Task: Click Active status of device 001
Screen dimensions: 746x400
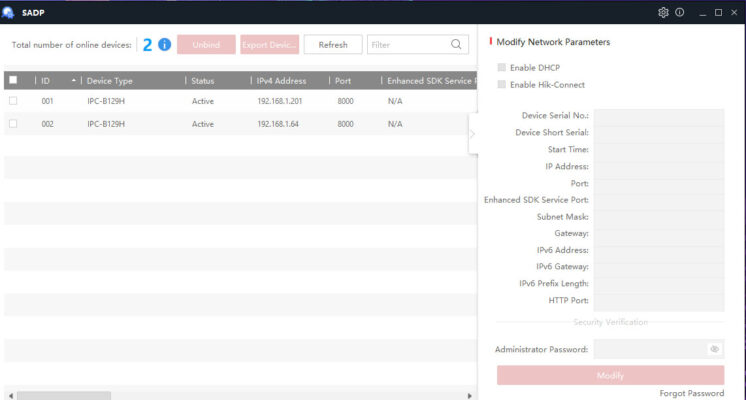Action: coord(203,101)
